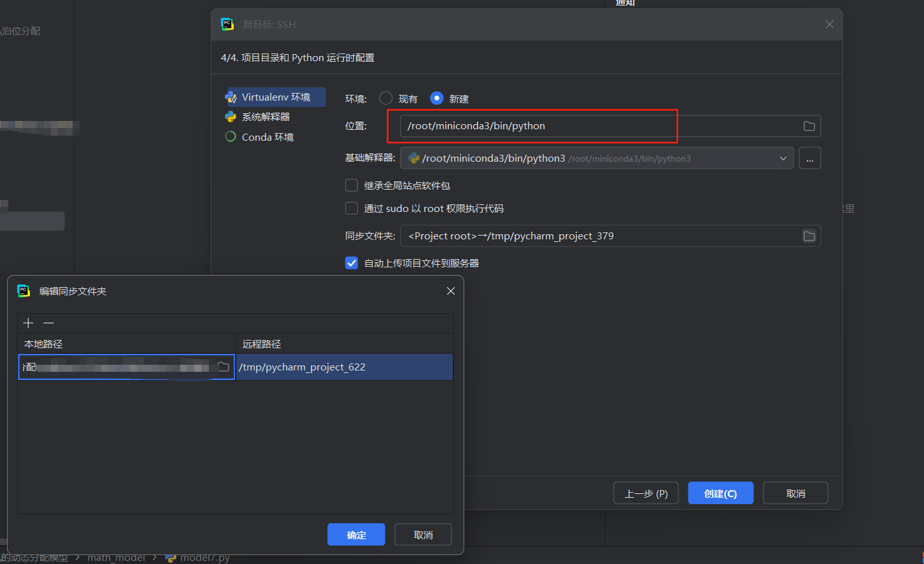Click 取消 in the SSH target dialog
Screen dimensions: 924x564
pos(795,493)
